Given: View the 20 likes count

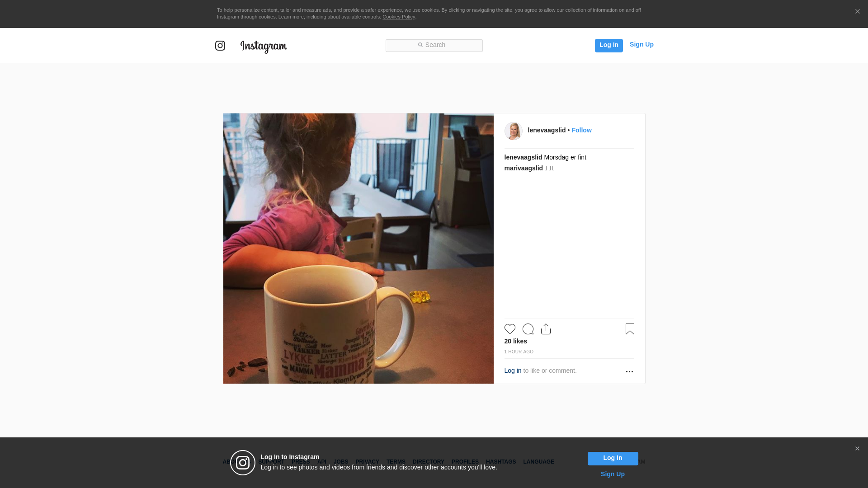Looking at the screenshot, I should click(x=516, y=341).
